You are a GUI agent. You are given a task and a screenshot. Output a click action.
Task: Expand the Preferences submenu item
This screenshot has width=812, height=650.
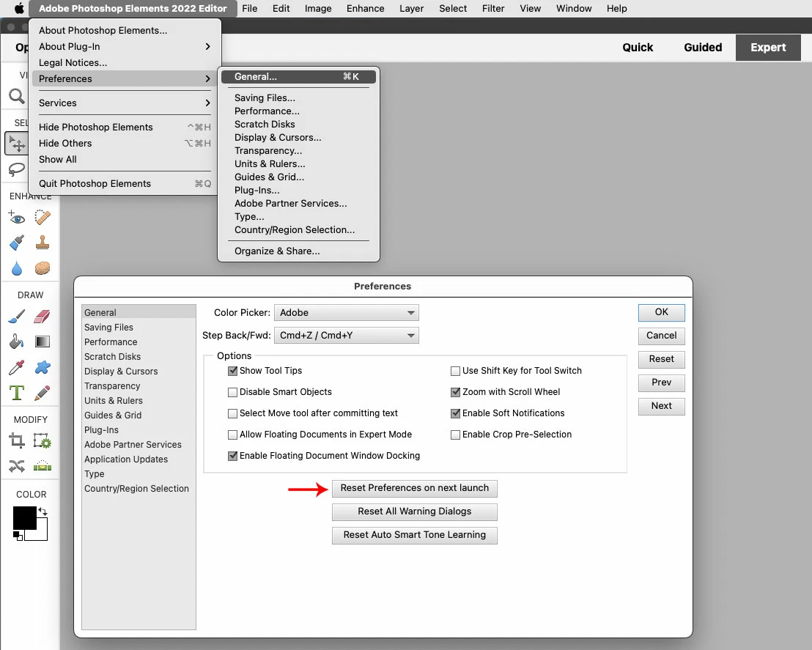coord(125,78)
